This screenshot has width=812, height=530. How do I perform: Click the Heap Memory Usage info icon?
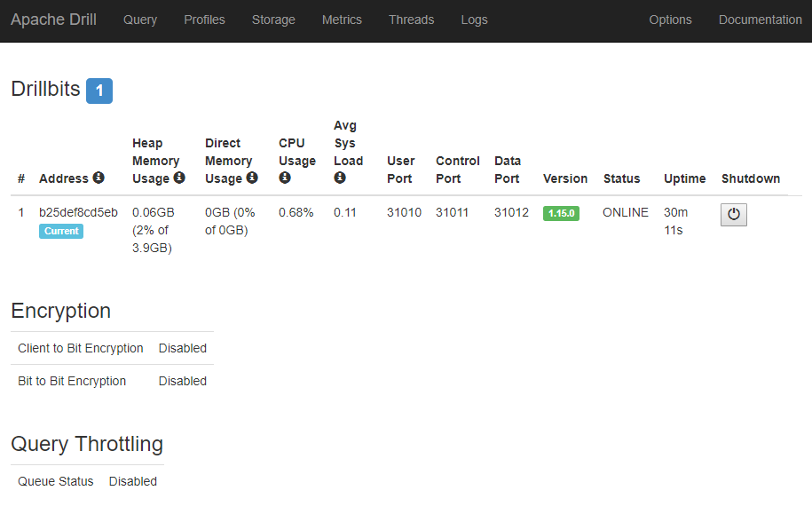point(179,178)
